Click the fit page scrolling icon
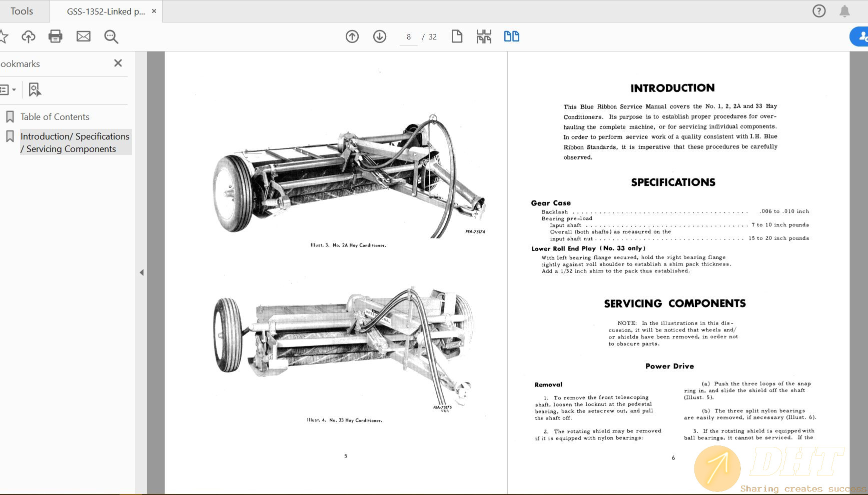The image size is (868, 495). [484, 36]
